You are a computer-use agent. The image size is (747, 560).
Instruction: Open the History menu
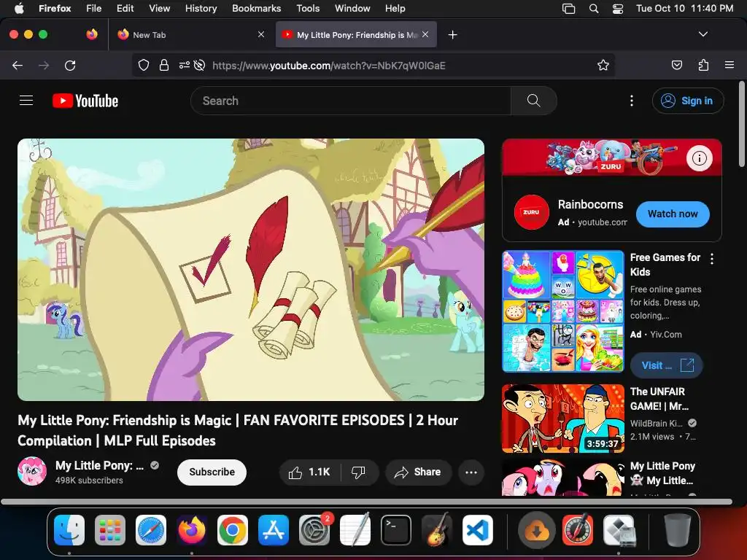(201, 8)
